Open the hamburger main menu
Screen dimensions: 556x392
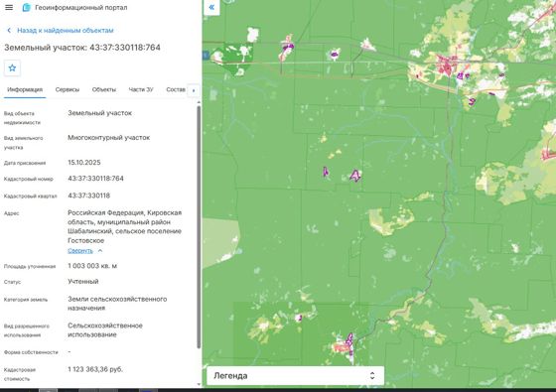coord(9,8)
